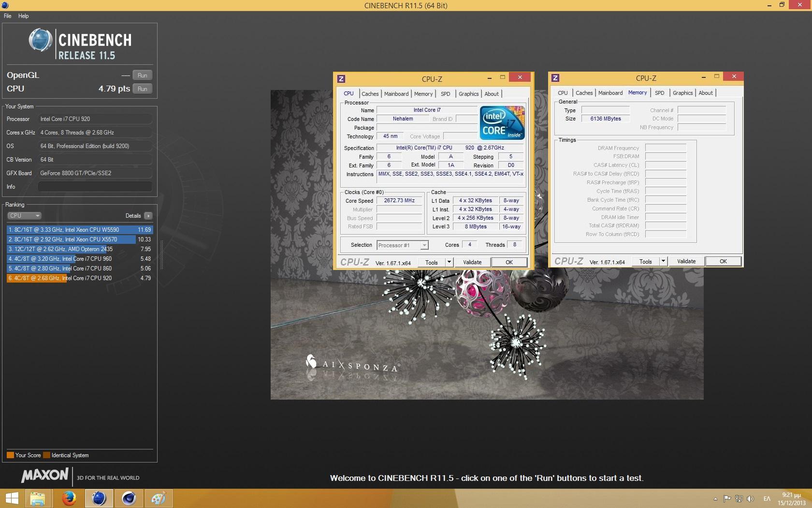Open the File menu in Cinebench
Screen dimensions: 812x508
tap(8, 16)
